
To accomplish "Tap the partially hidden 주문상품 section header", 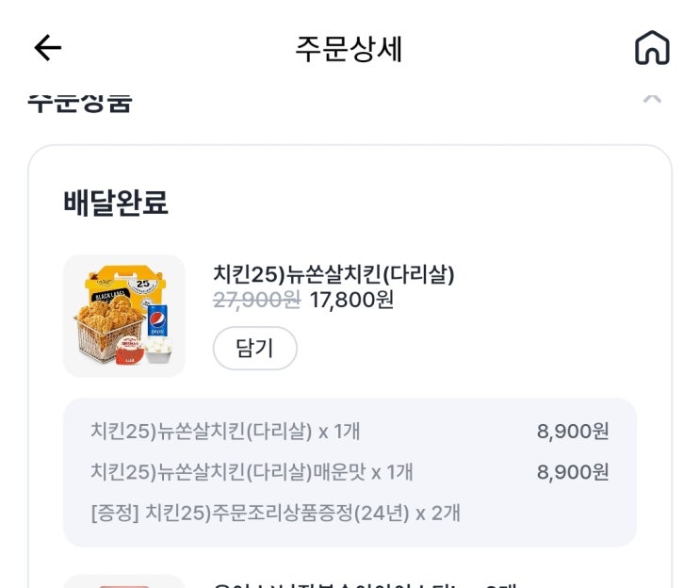I will click(80, 100).
